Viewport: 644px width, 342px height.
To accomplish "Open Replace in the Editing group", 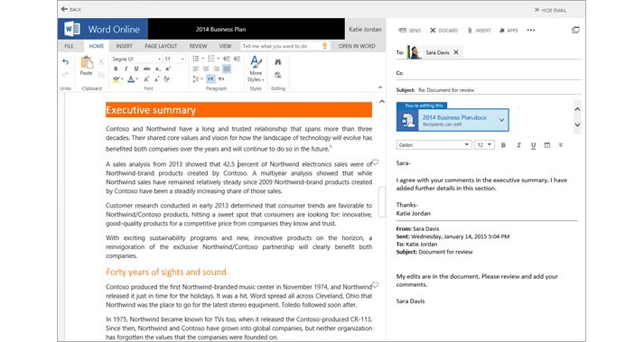I will pyautogui.click(x=278, y=75).
